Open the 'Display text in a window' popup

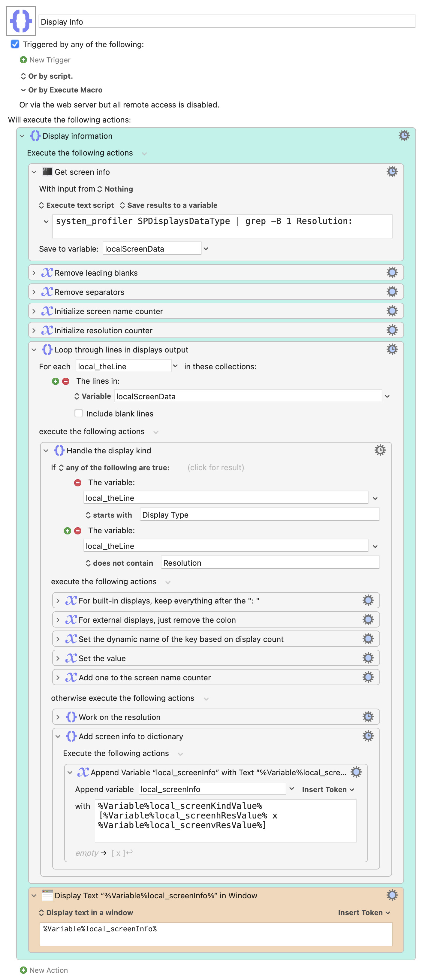[86, 912]
